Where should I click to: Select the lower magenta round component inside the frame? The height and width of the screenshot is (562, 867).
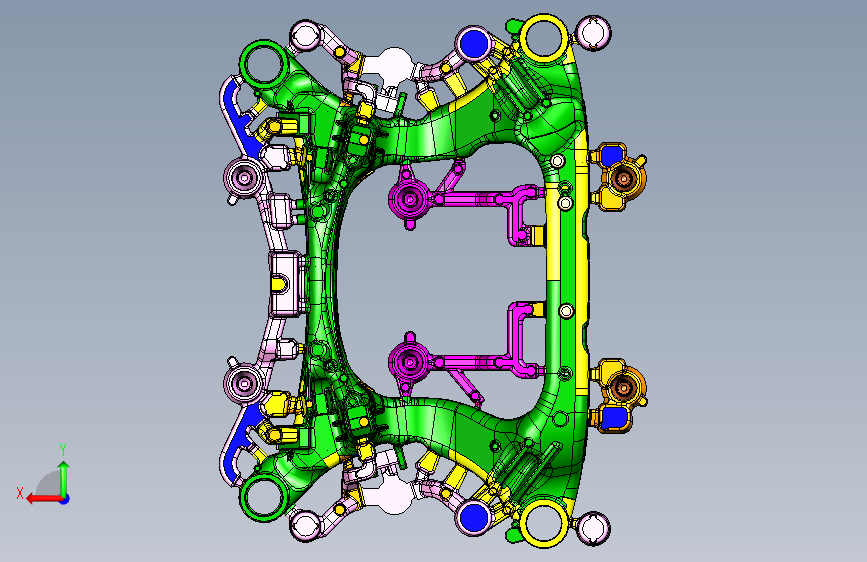[x=410, y=362]
